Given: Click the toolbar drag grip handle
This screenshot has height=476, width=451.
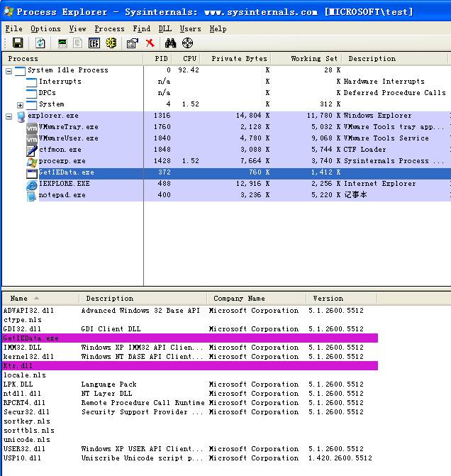Looking at the screenshot, I should pos(5,43).
